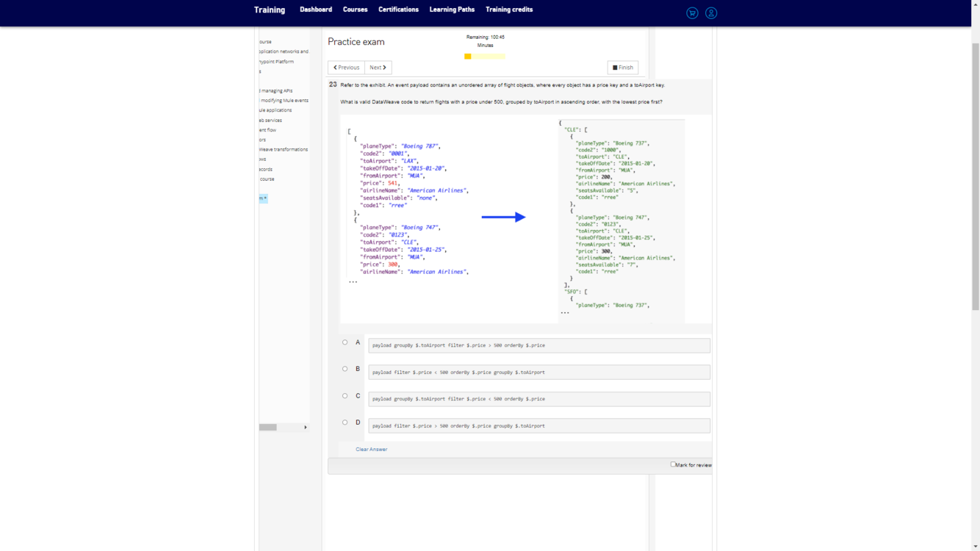
Task: Open the Dashboard menu item
Action: tap(316, 10)
